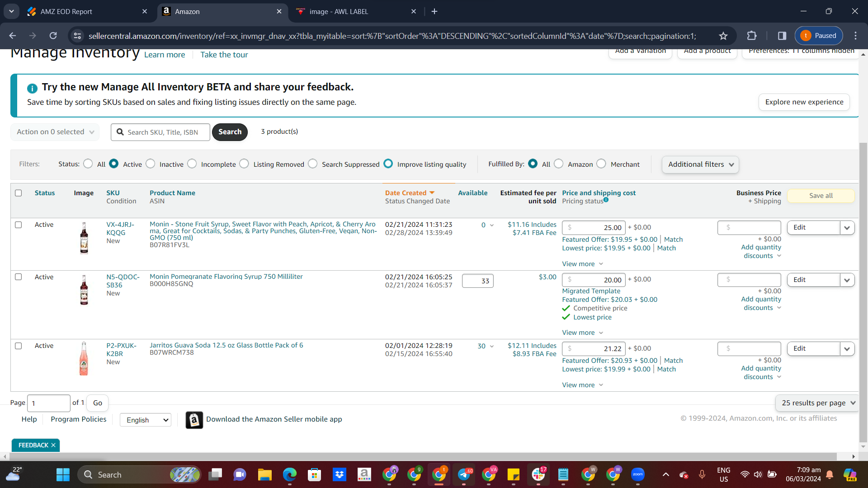
Task: Click the black Search button
Action: coord(230,132)
